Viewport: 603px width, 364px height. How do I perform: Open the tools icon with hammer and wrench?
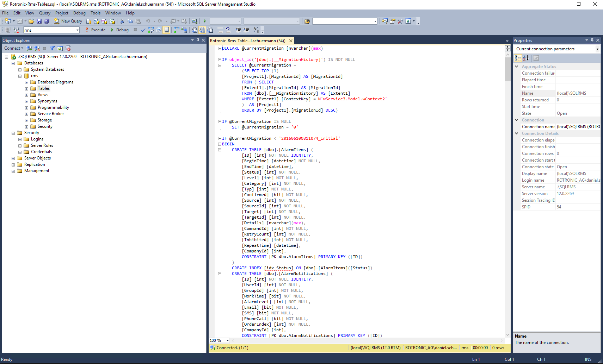[x=400, y=21]
